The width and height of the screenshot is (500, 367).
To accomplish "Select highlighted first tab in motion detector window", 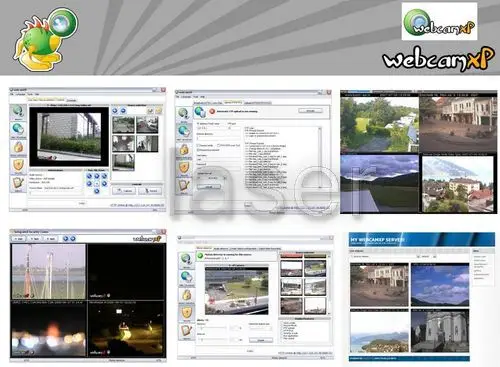I will (x=204, y=248).
